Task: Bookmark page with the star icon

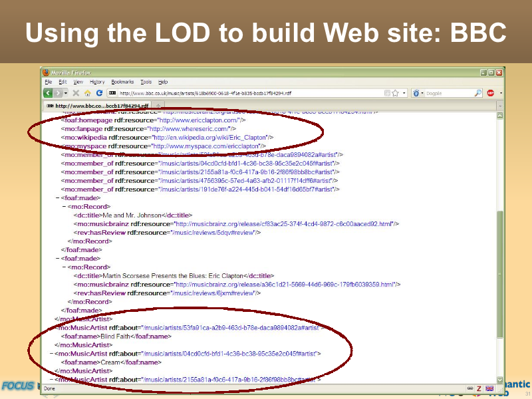Action: pyautogui.click(x=395, y=93)
